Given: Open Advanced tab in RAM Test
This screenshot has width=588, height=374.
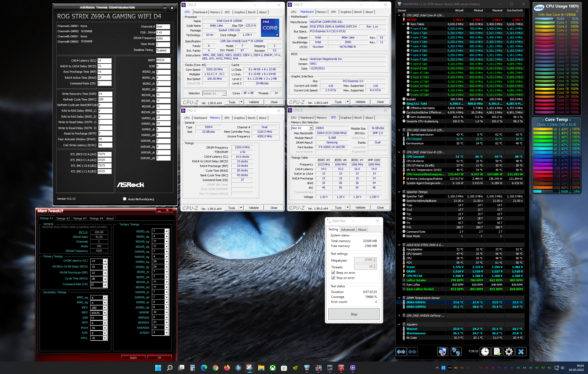Looking at the screenshot, I should (348, 230).
